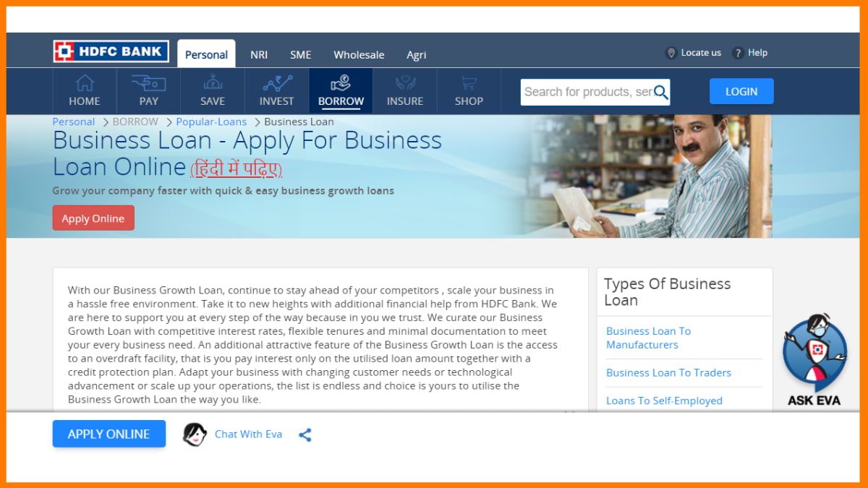Open the Personal breadcrumb link
Viewport: 868px width, 488px height.
74,121
